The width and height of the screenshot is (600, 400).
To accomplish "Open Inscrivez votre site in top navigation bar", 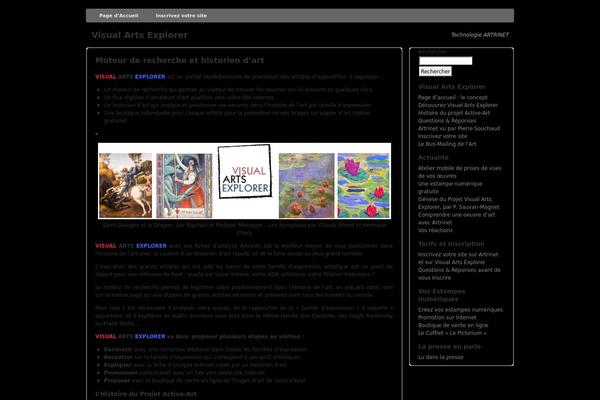I will pos(181,16).
